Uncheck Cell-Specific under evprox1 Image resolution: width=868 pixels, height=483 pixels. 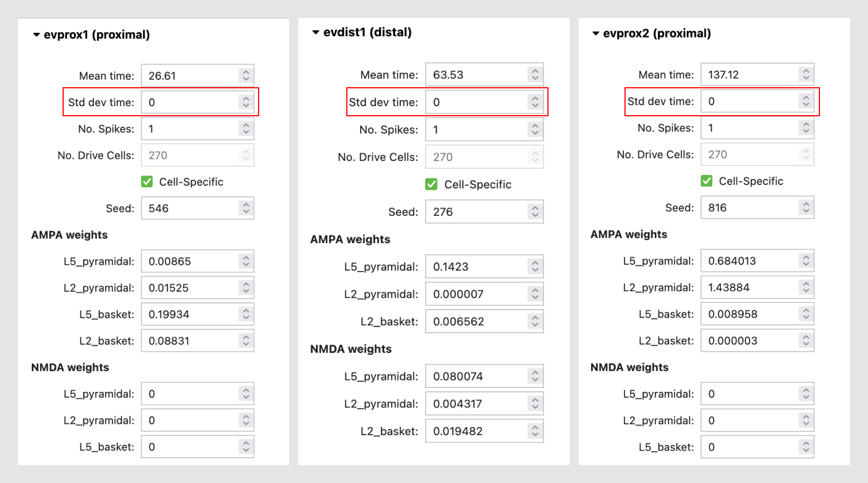point(147,182)
